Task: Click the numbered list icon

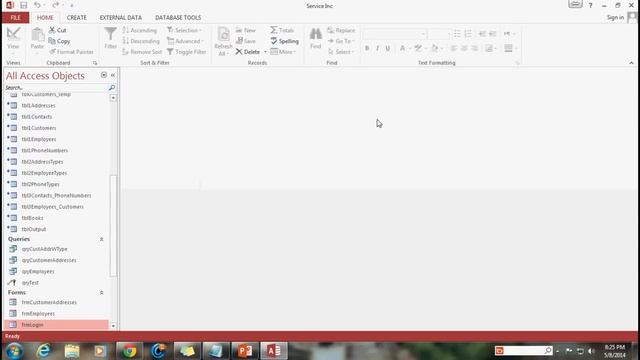Action: 468,33
